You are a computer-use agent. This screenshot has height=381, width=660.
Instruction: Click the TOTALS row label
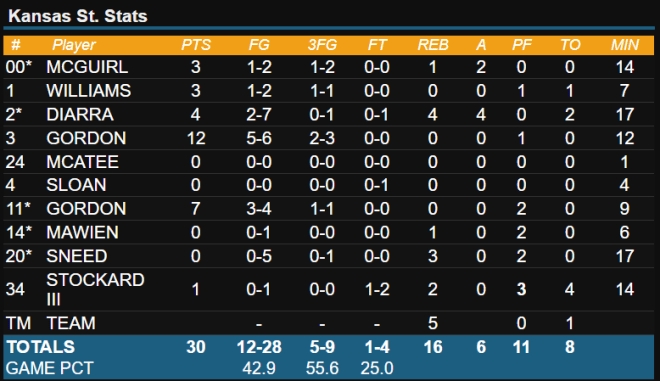pos(41,347)
